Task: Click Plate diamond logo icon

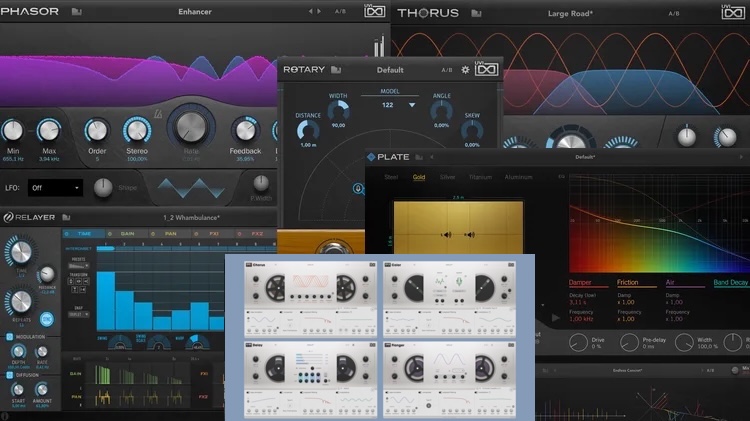Action: point(371,157)
